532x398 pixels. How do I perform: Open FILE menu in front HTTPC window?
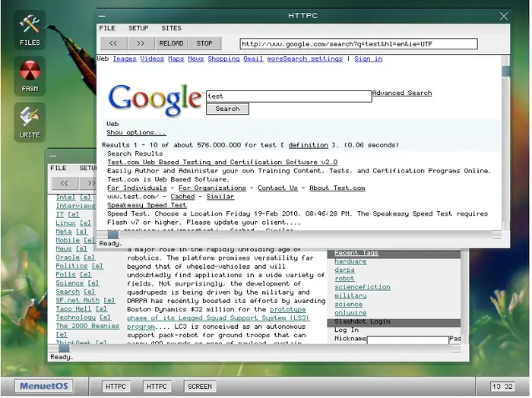107,28
